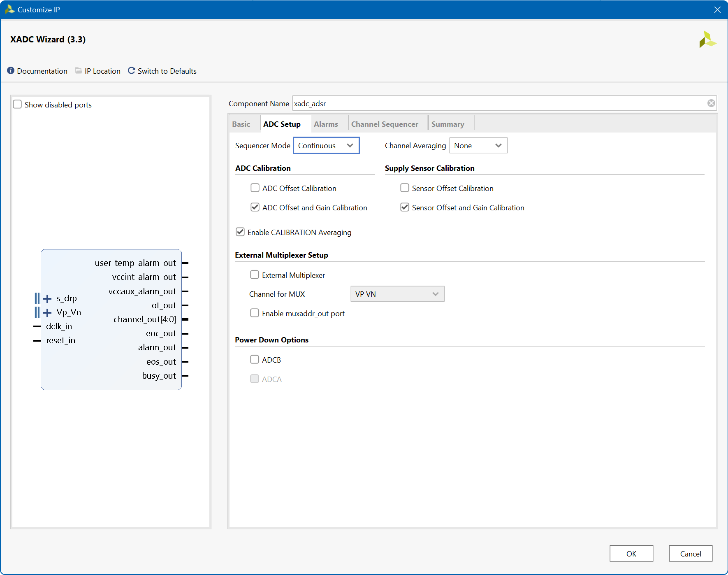Toggle Enable CALIBRATION Averaging checkbox

240,232
